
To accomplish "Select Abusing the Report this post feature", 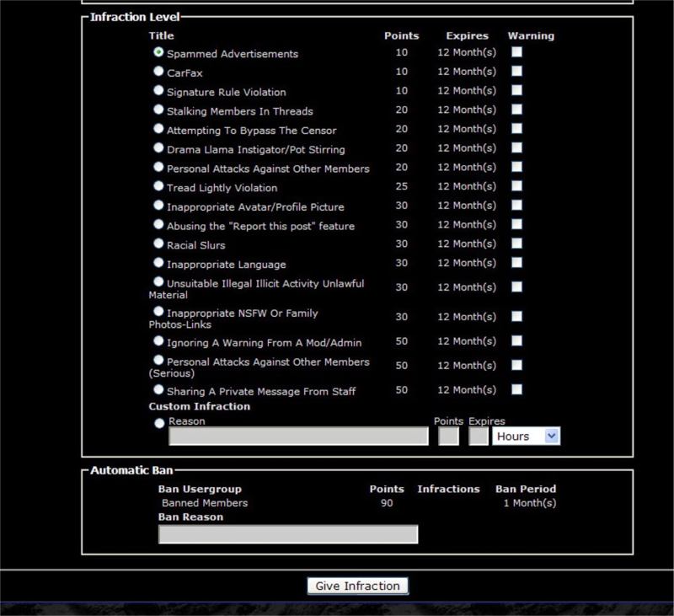I will tap(158, 224).
